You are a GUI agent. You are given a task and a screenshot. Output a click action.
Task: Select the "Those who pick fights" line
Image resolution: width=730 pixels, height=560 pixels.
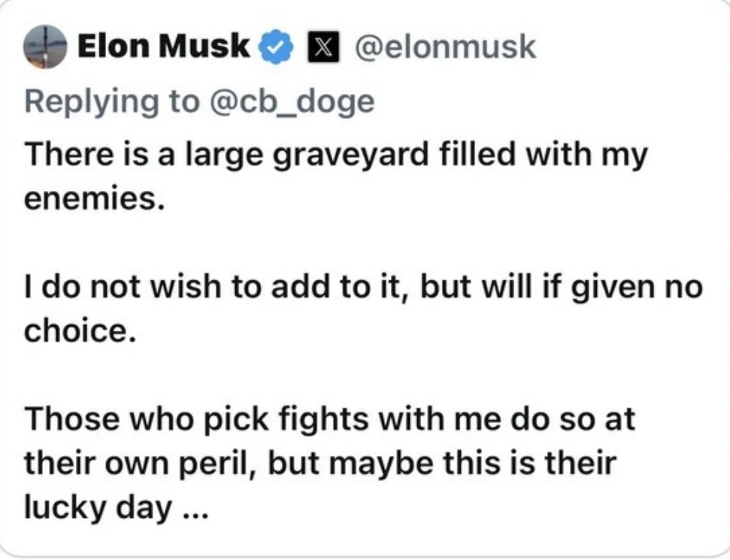tap(329, 419)
